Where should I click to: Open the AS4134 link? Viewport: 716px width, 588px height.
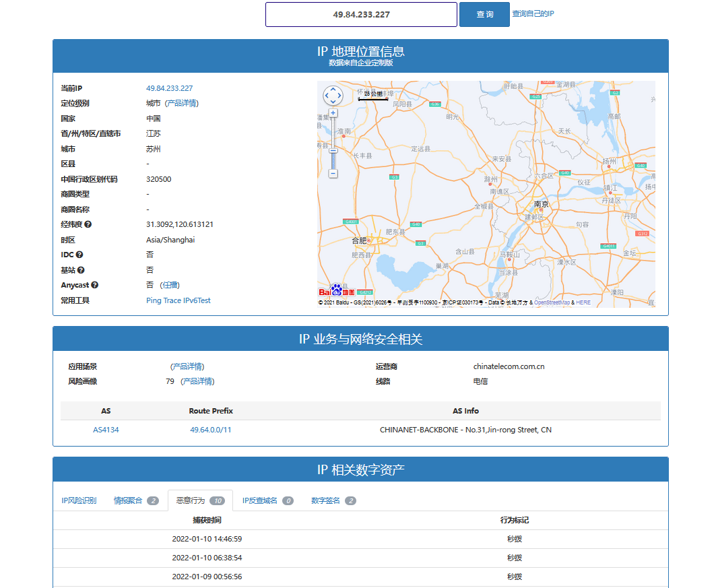106,430
